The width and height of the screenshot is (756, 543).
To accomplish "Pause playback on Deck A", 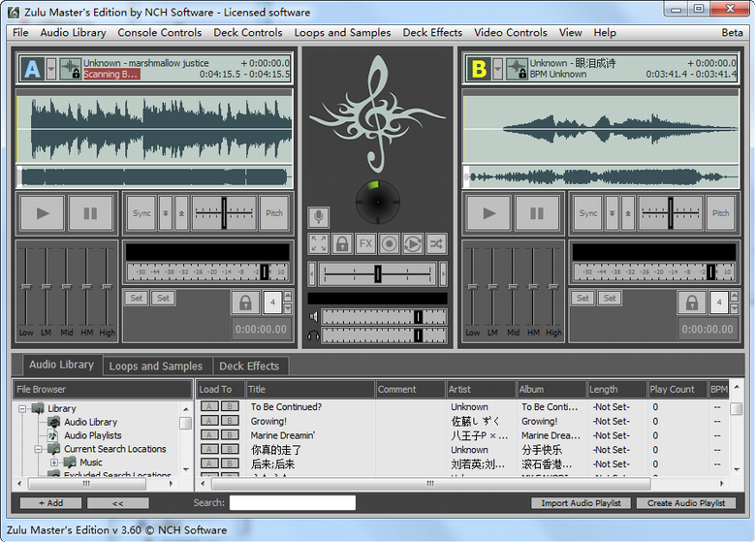I will [90, 213].
